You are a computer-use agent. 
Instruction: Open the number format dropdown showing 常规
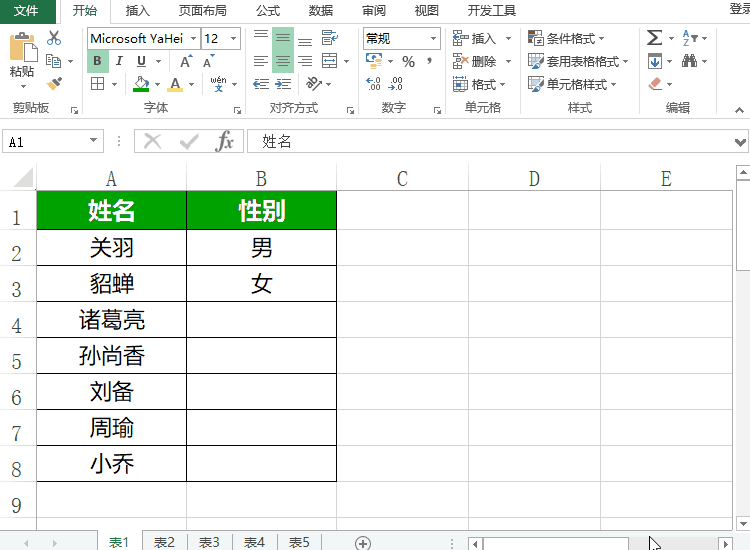click(x=434, y=39)
